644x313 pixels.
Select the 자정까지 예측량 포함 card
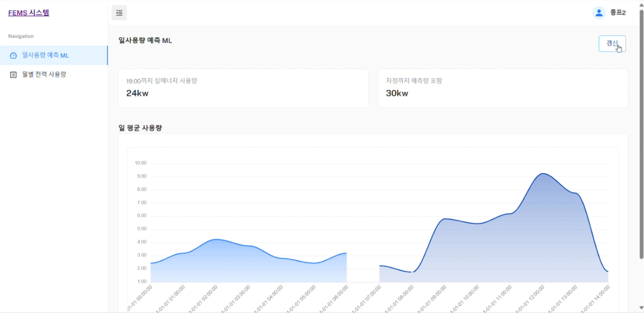503,88
